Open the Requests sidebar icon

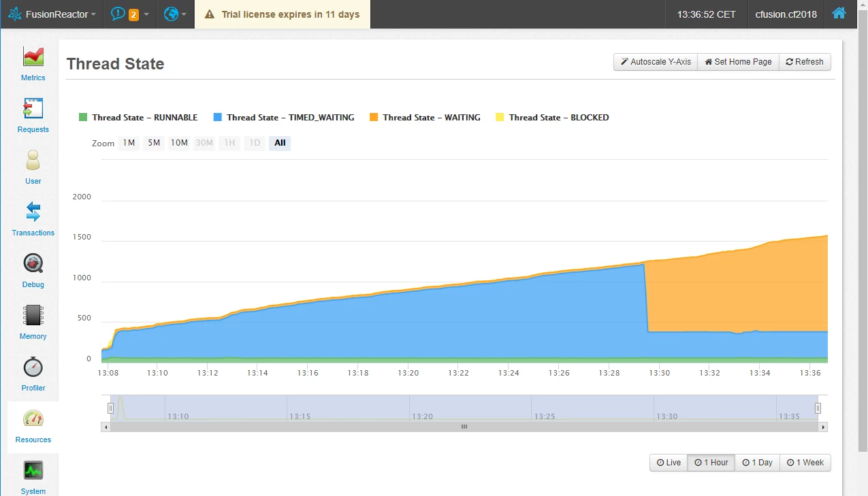click(33, 108)
